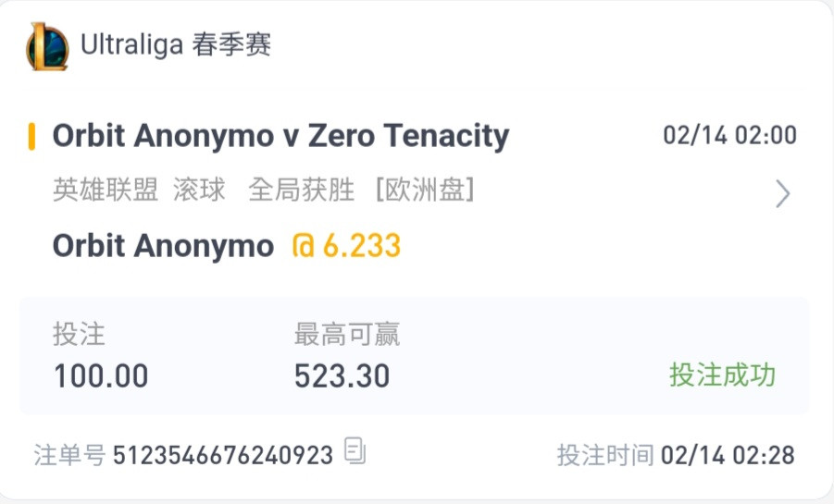Click the League of Legends game icon
Screen dimensions: 834x504
coord(47,47)
